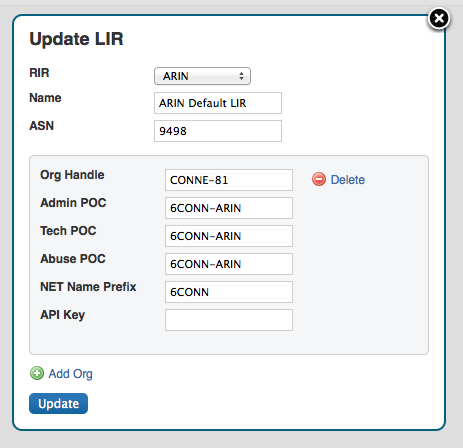Close the Update LIR dialog

439,18
